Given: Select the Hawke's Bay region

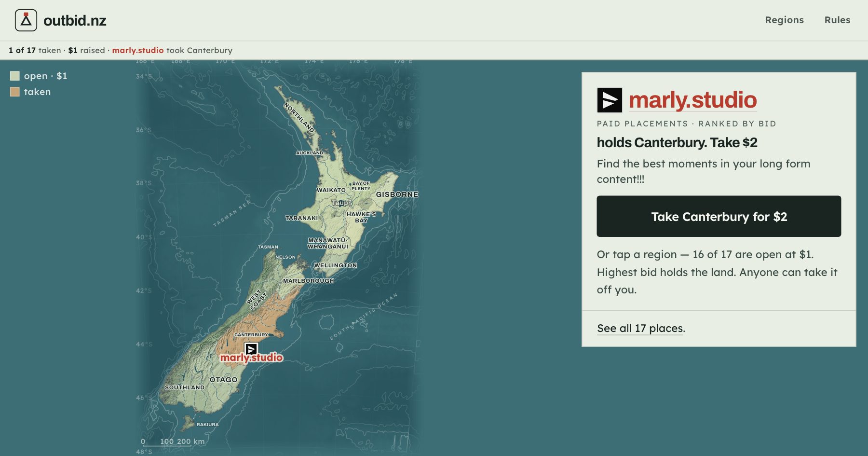Looking at the screenshot, I should pyautogui.click(x=361, y=217).
